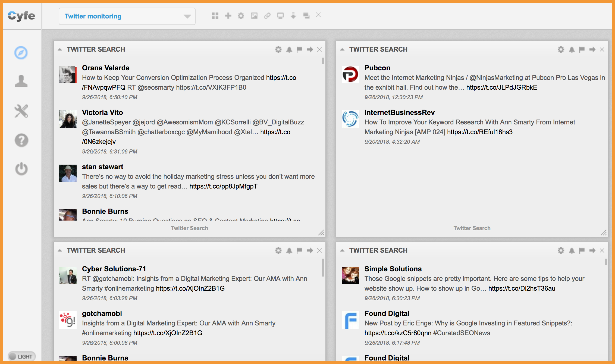The image size is (615, 364).
Task: Activate TV mode with the monitor icon
Action: point(280,15)
